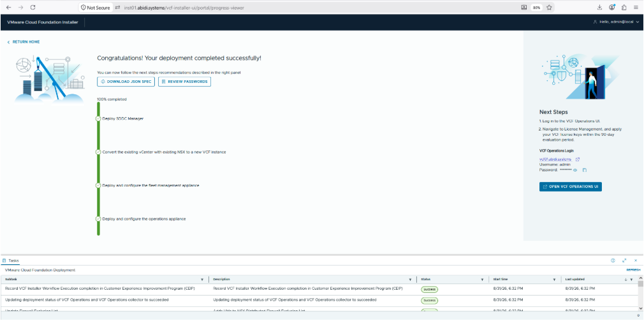644x321 pixels.
Task: Sort by Last updated arrow
Action: click(626, 280)
